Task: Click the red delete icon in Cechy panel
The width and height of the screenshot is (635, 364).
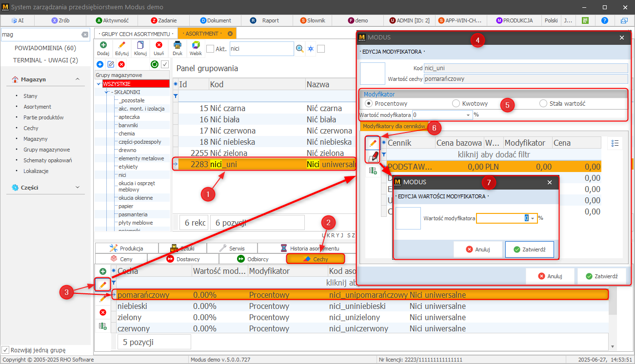Action: (103, 312)
